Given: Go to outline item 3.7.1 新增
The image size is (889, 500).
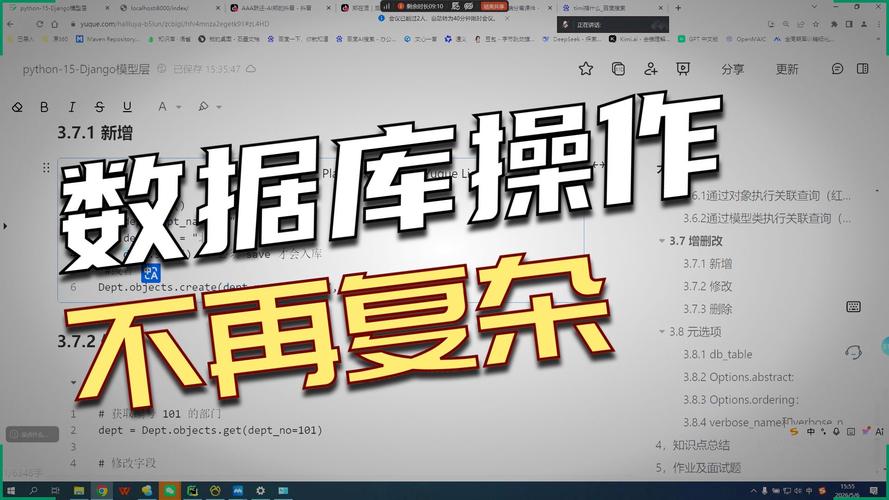Looking at the screenshot, I should [x=707, y=264].
